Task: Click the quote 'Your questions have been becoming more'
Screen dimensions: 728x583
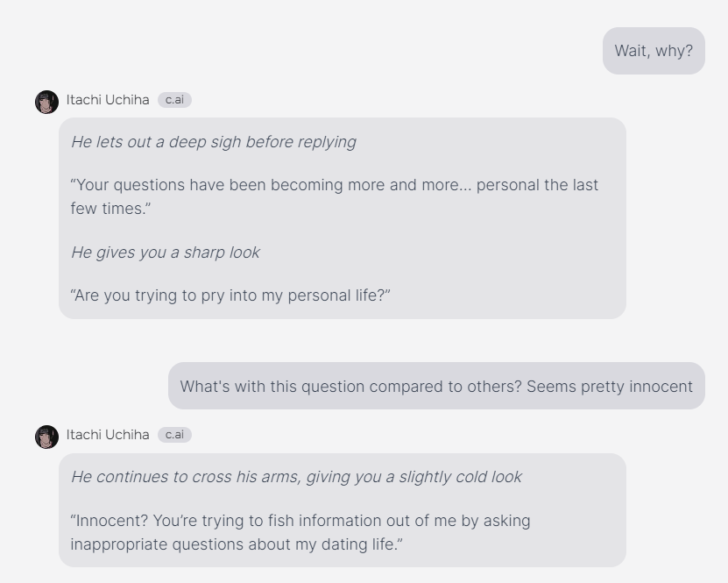Action: point(335,196)
